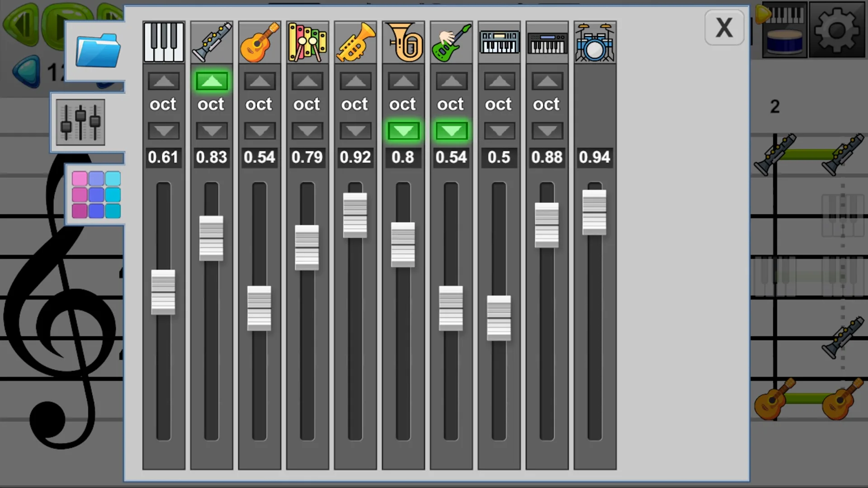Viewport: 868px width, 488px height.
Task: Click the 0.61 piano volume value
Action: (x=163, y=157)
